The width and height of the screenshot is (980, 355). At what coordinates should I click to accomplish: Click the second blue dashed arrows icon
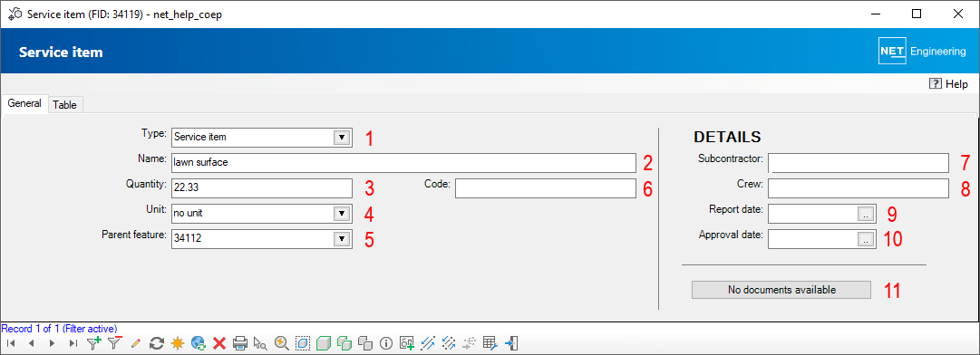(449, 342)
